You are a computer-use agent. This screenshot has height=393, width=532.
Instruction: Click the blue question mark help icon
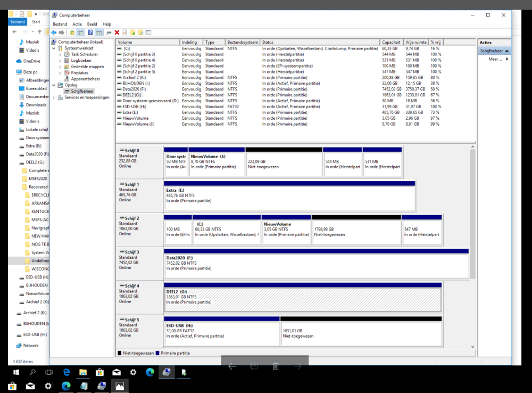90,32
